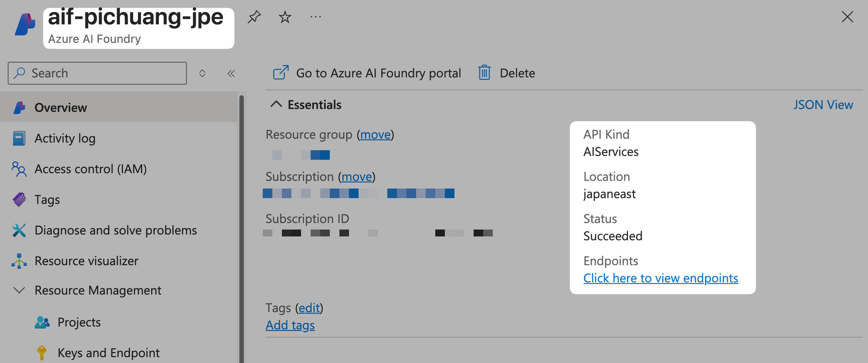
Task: Click the Keys and Endpoint key icon
Action: 42,353
